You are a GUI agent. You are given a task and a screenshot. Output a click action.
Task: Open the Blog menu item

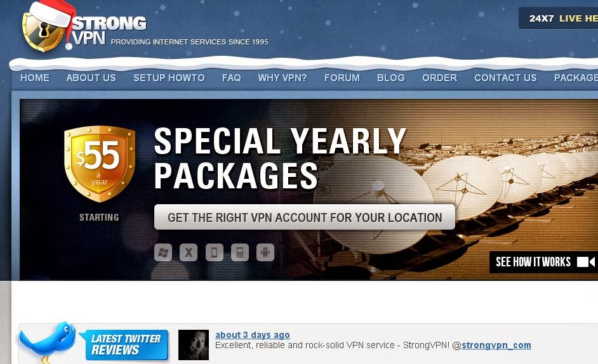(391, 78)
